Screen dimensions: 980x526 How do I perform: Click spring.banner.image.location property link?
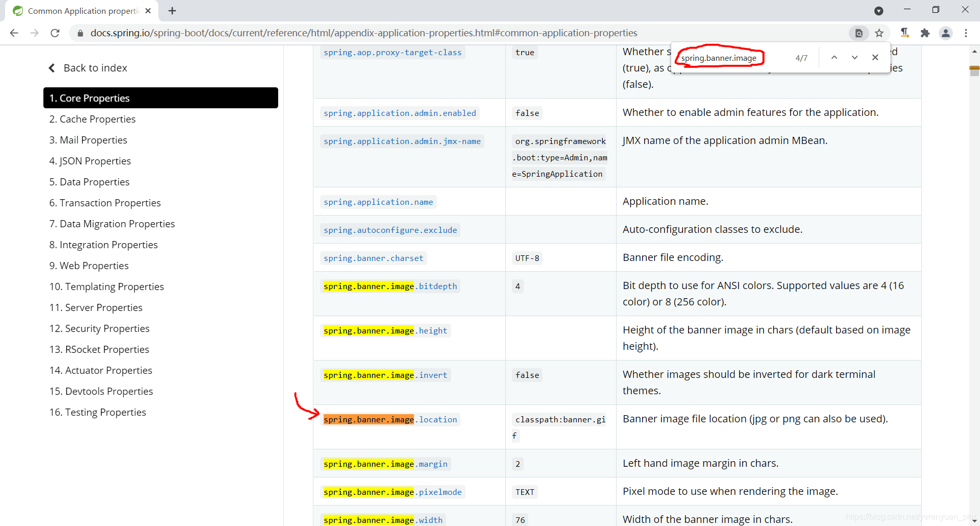[x=390, y=420]
